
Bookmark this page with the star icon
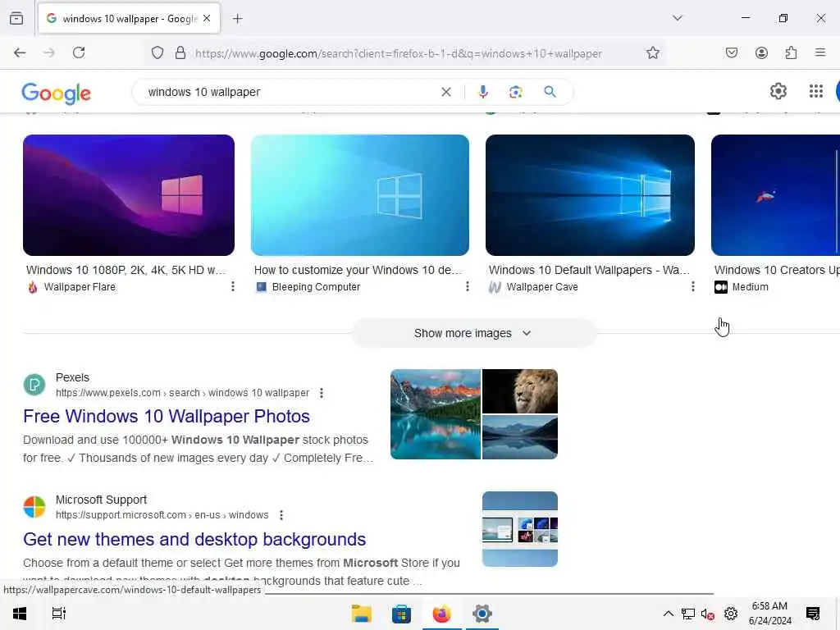pyautogui.click(x=652, y=52)
